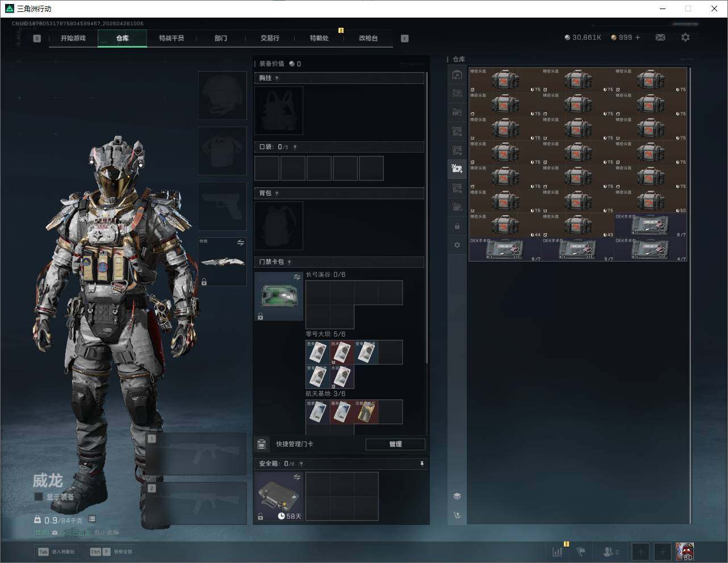Toggle the 显示装备 checkbox

pos(39,497)
